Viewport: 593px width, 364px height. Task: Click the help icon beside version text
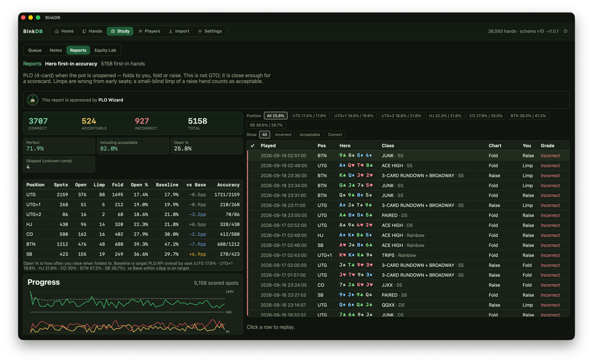(566, 31)
